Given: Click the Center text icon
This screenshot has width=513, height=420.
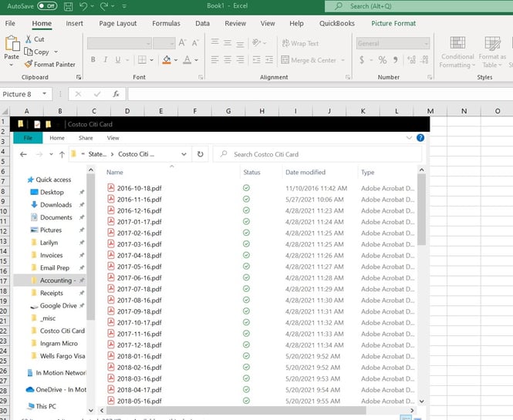Looking at the screenshot, I should tap(228, 60).
